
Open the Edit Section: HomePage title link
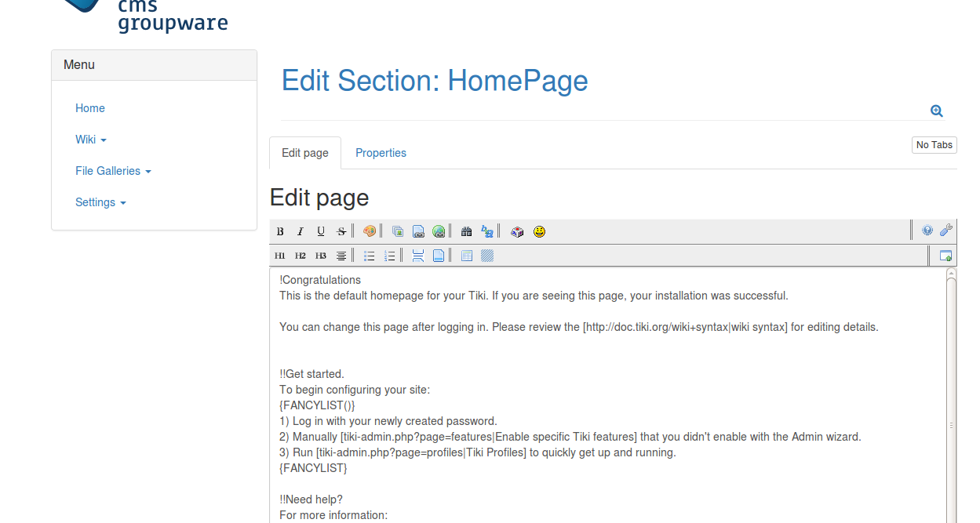click(435, 81)
